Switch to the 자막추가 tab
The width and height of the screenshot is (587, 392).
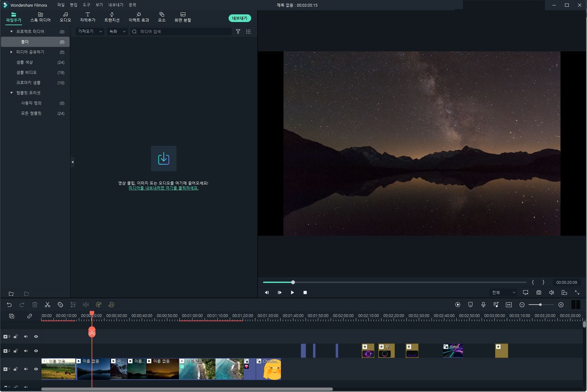click(x=88, y=17)
